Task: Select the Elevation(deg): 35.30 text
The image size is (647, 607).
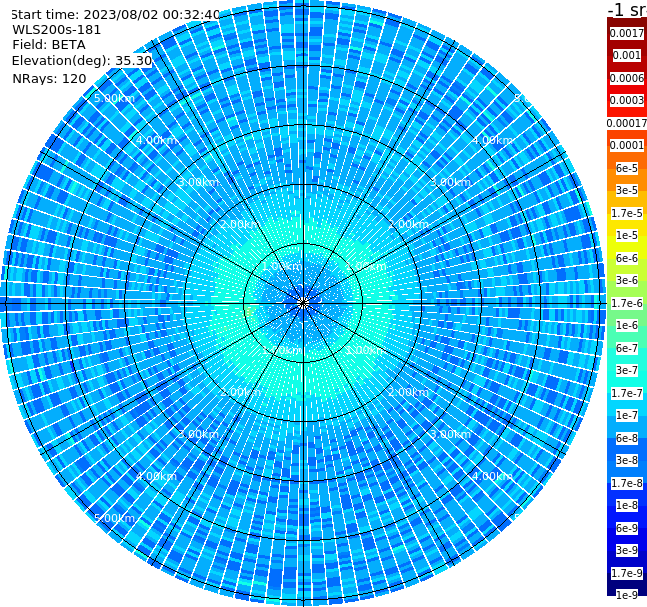Action: [x=82, y=61]
